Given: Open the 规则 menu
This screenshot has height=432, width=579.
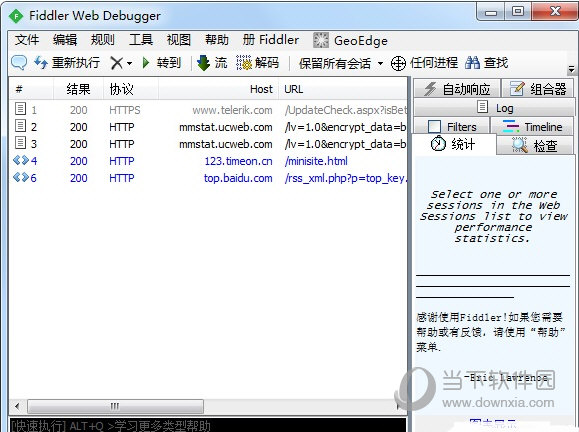Looking at the screenshot, I should pyautogui.click(x=103, y=40).
